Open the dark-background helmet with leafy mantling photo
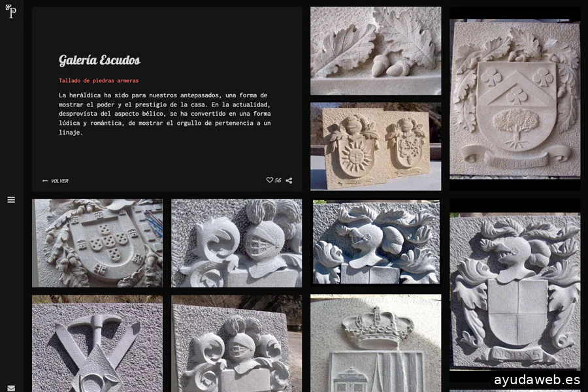 click(376, 242)
